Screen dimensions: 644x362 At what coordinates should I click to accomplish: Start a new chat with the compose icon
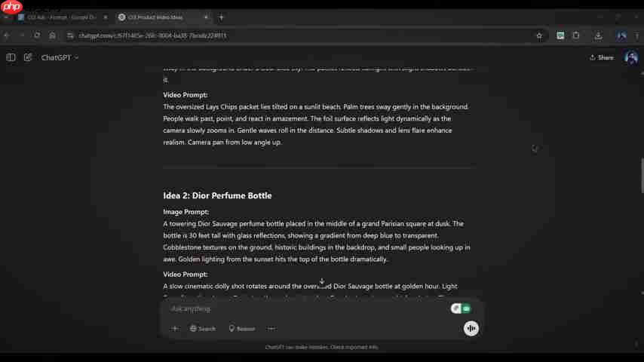[x=27, y=57]
